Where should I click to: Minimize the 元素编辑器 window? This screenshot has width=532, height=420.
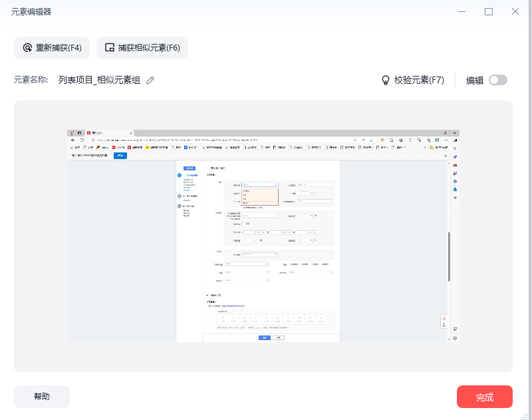tap(462, 11)
